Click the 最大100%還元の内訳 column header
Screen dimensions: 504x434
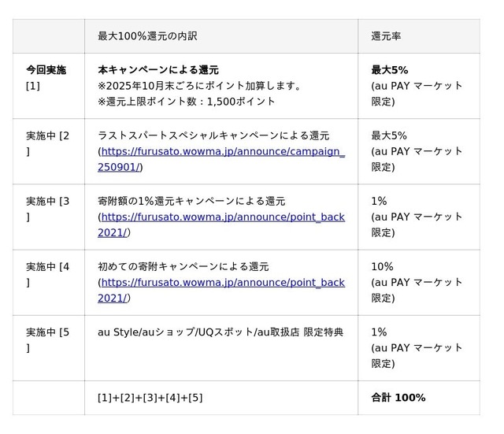click(147, 36)
